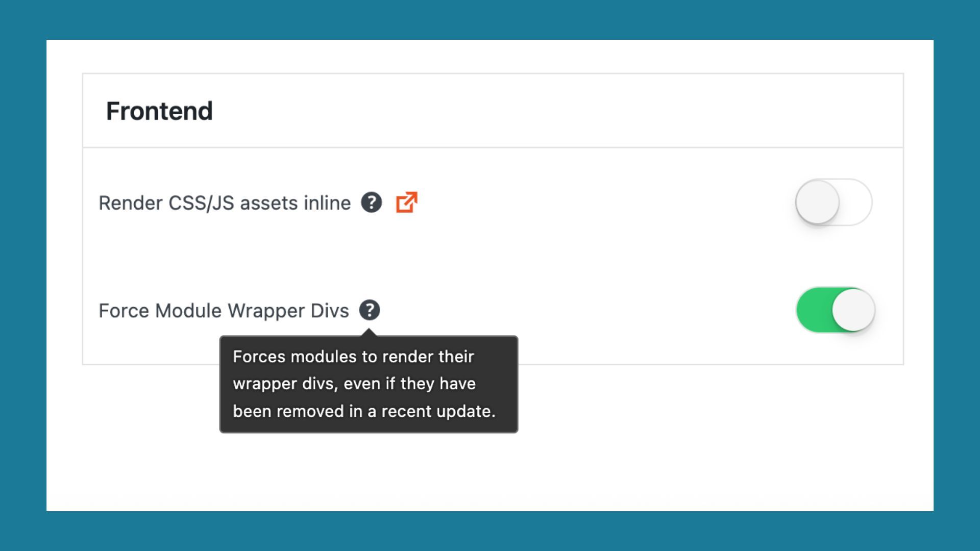Click the grey knob of inline assets switch
This screenshot has height=551, width=980.
click(817, 202)
